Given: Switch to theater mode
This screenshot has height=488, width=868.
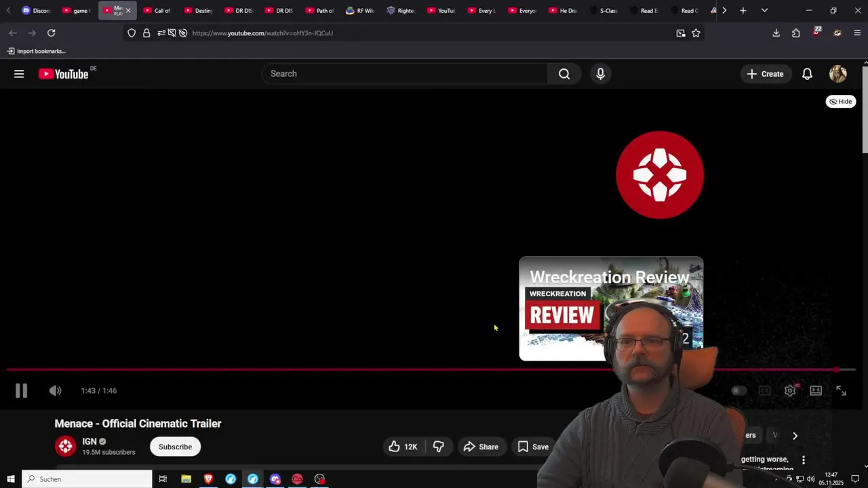Looking at the screenshot, I should pyautogui.click(x=816, y=390).
